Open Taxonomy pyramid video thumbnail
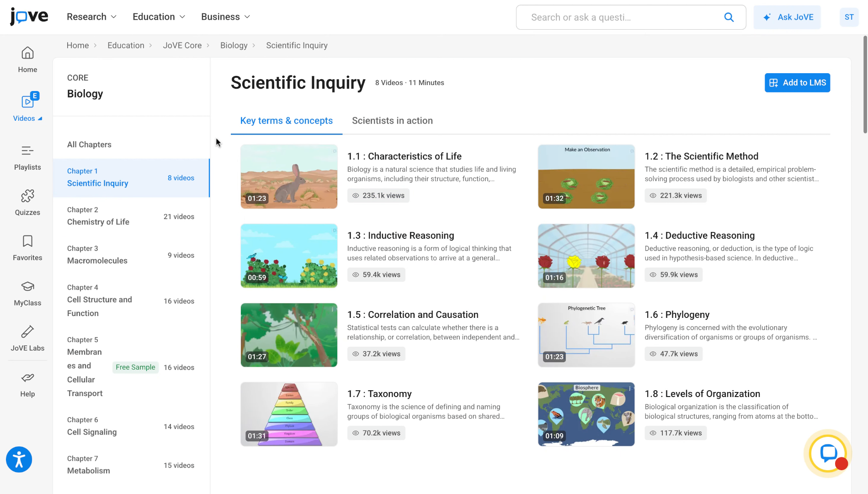 289,414
